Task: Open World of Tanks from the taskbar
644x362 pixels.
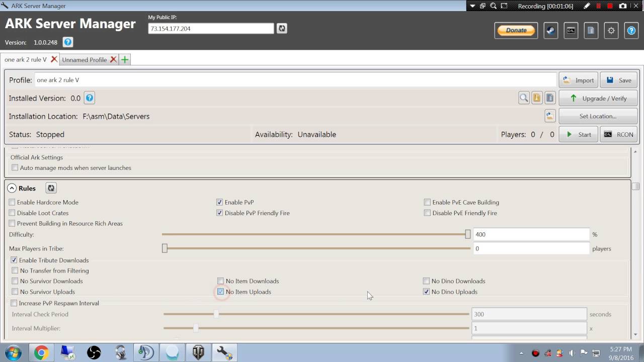Action: [x=199, y=353]
